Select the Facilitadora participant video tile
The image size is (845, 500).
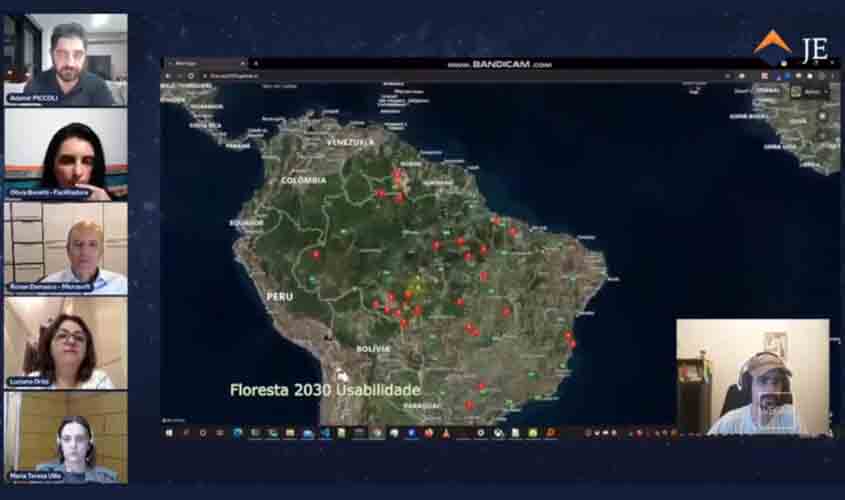tap(66, 154)
